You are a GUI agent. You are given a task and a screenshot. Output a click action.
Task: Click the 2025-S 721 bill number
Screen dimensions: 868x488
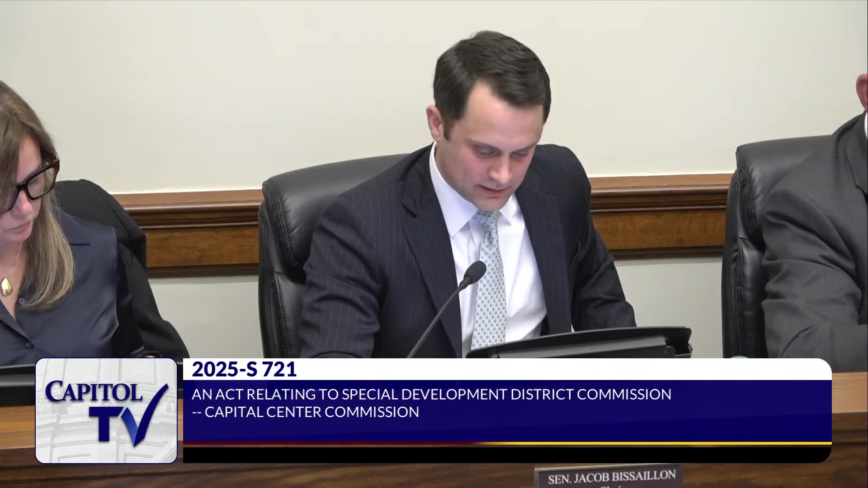[244, 370]
